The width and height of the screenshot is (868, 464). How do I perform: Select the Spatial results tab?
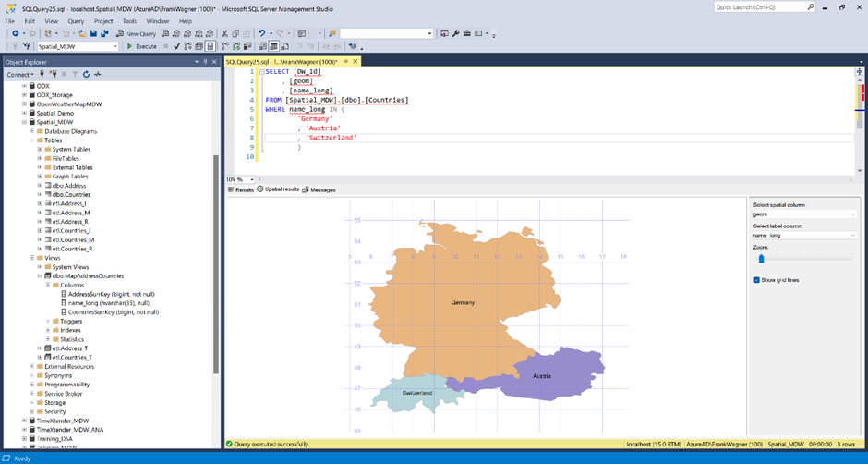pyautogui.click(x=278, y=189)
